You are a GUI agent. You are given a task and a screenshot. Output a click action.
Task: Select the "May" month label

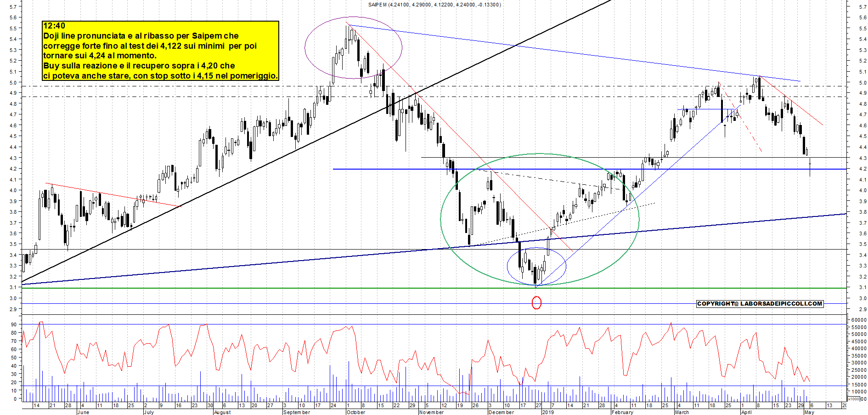click(810, 412)
